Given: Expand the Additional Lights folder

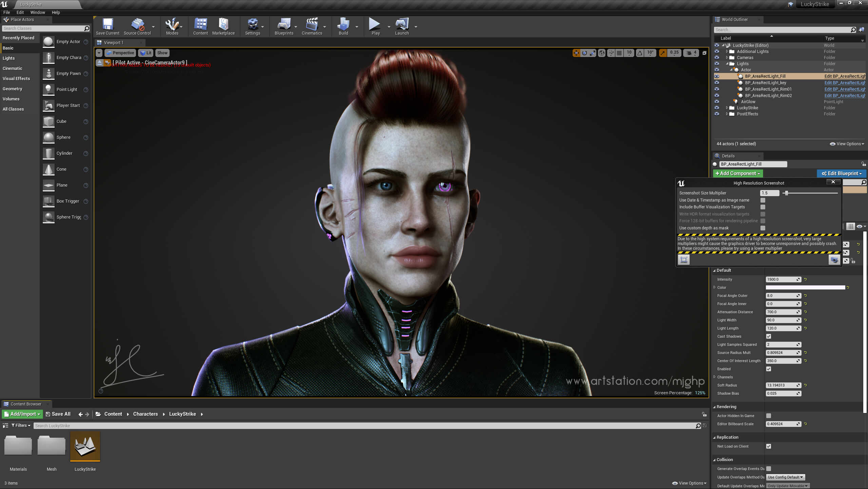Looking at the screenshot, I should 727,52.
